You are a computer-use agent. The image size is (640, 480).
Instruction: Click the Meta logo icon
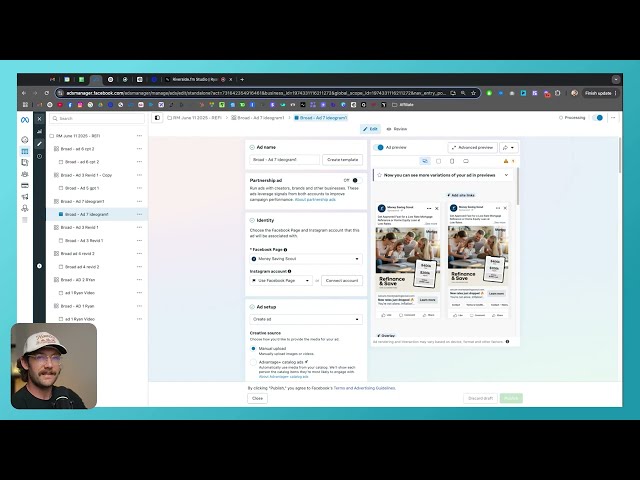point(25,119)
